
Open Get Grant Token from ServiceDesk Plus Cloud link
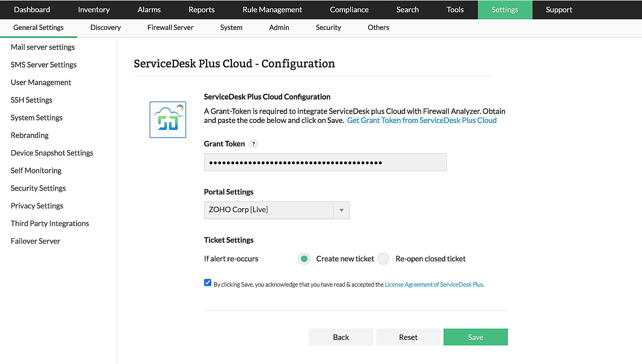pyautogui.click(x=421, y=120)
